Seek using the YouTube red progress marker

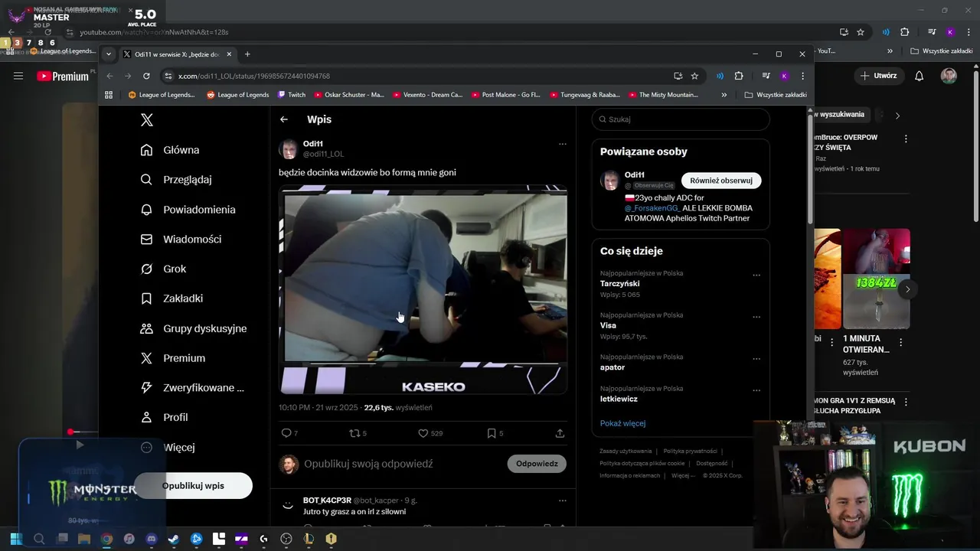(x=70, y=432)
